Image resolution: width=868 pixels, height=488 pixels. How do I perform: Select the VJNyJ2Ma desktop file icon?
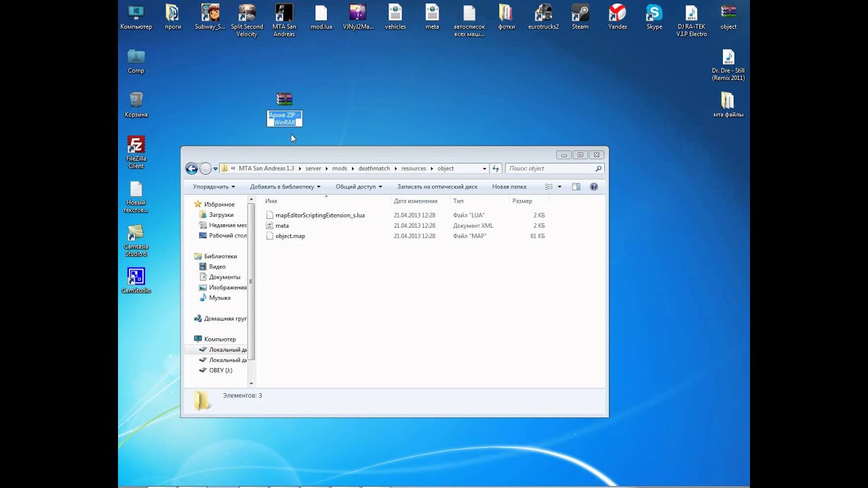[x=358, y=18]
